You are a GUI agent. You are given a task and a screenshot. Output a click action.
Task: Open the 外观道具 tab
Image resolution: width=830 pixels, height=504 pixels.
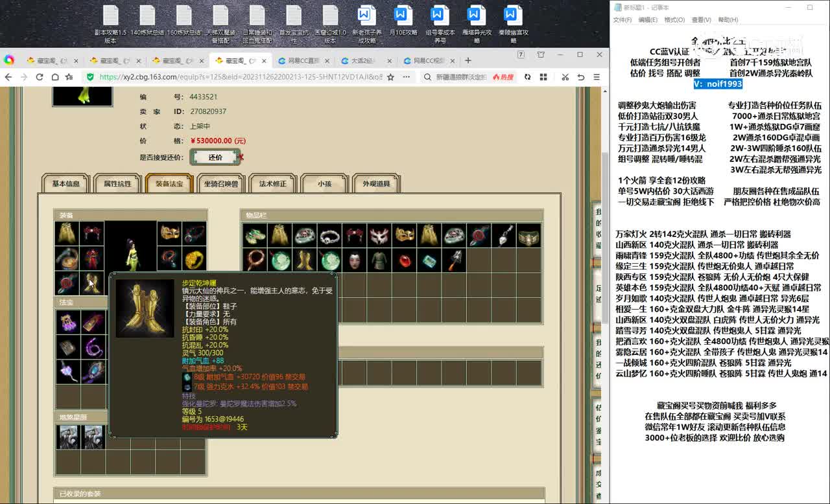[x=376, y=184]
